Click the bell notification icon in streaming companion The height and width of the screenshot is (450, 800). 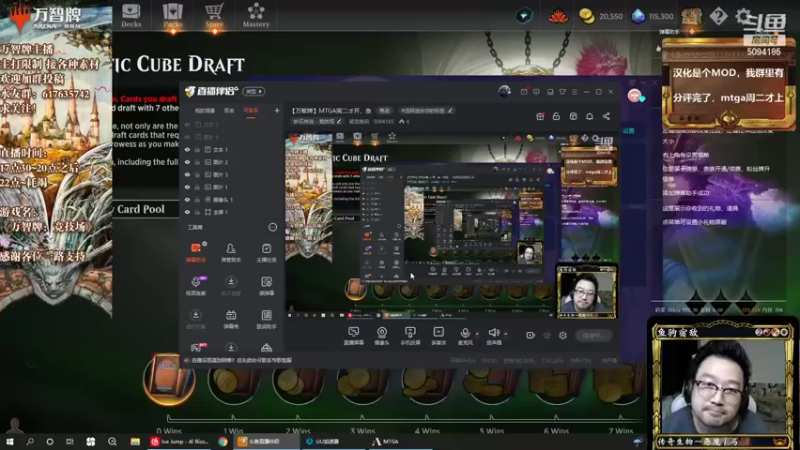[x=589, y=116]
